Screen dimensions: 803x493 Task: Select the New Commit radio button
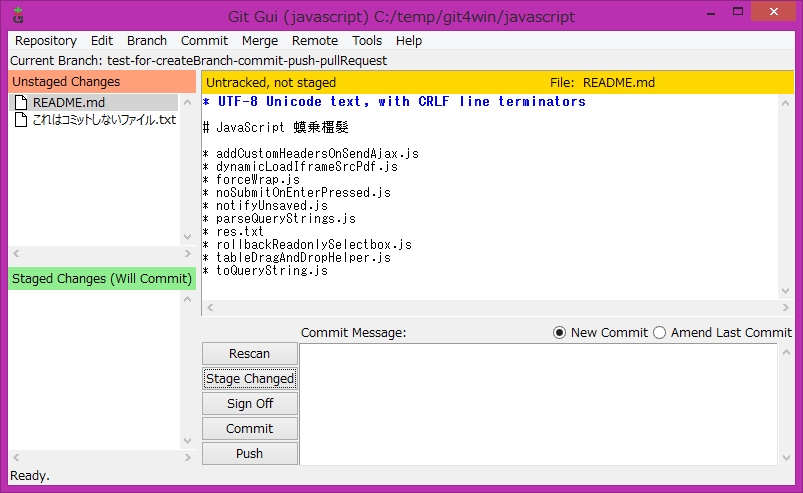559,333
